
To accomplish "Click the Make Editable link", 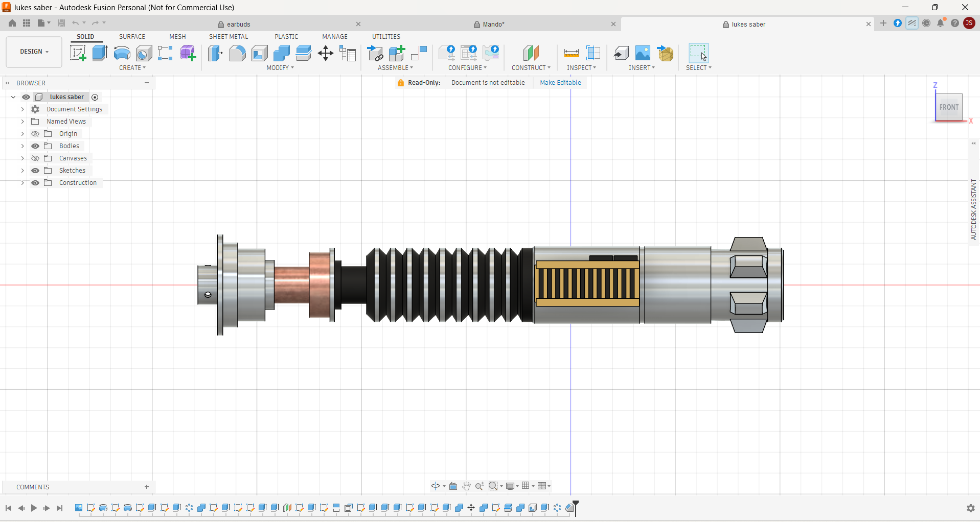I will click(x=560, y=83).
